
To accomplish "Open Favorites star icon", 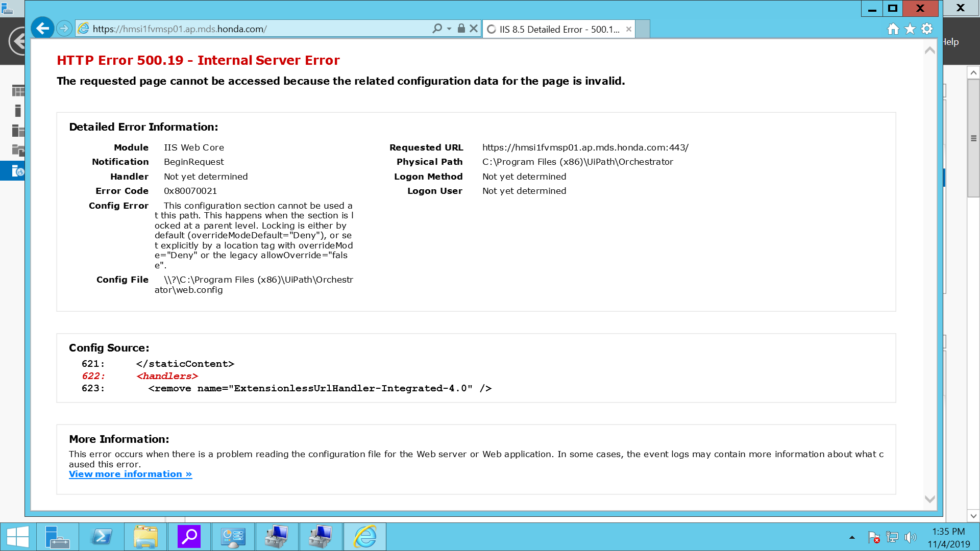I will pos(910,29).
